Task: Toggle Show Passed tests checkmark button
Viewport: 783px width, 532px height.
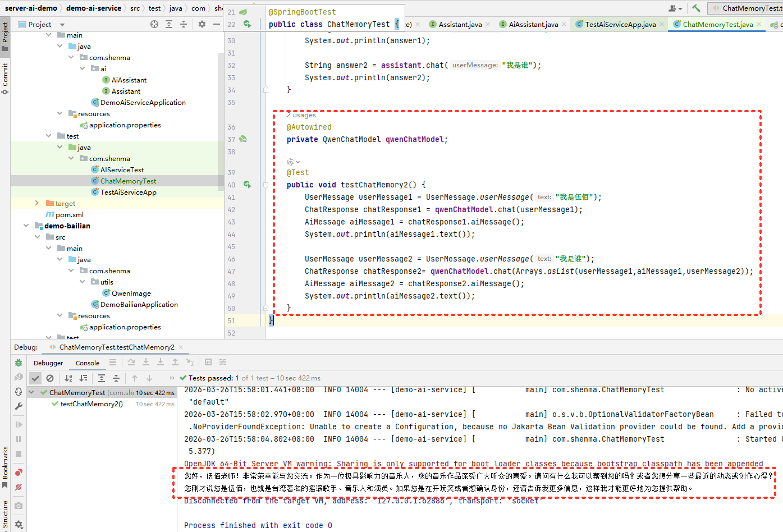Action: pyautogui.click(x=35, y=378)
